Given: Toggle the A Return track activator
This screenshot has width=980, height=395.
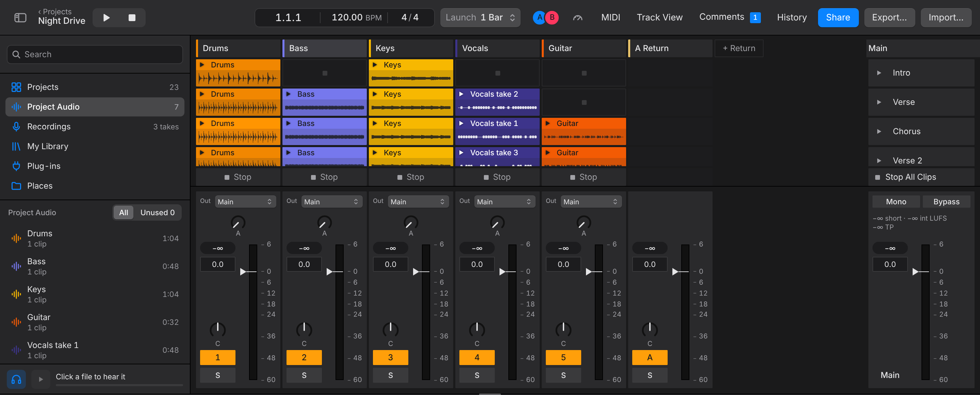Looking at the screenshot, I should (x=649, y=357).
